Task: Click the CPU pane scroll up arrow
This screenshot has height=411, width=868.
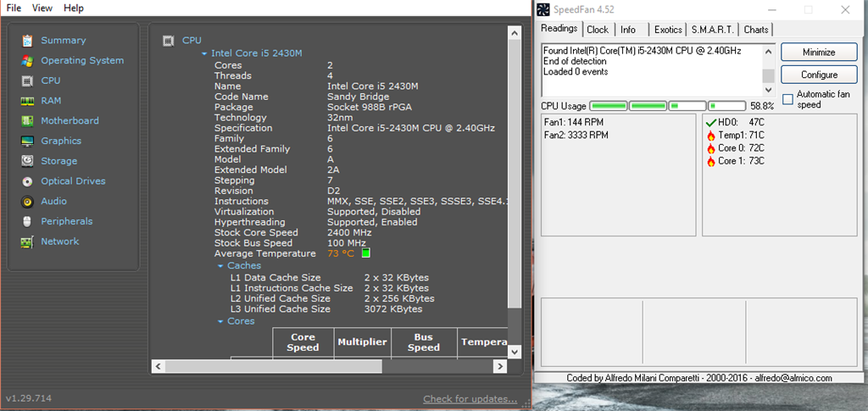Action: (x=515, y=33)
